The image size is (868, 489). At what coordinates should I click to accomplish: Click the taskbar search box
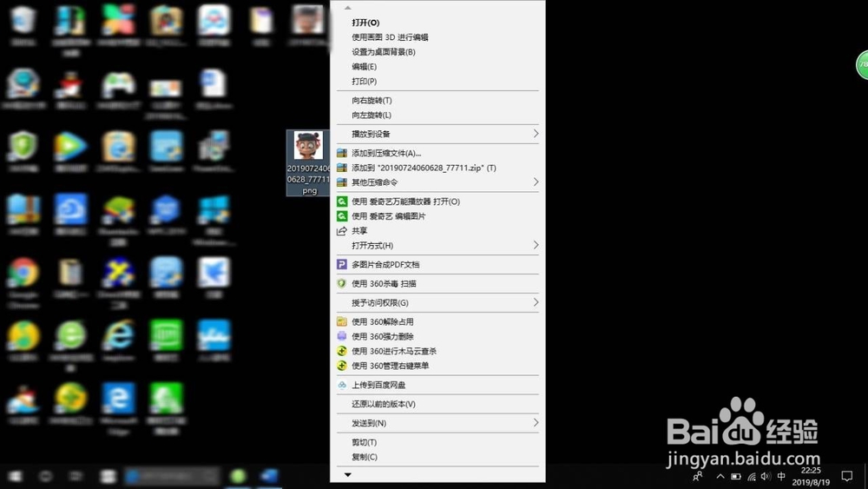coord(172,476)
